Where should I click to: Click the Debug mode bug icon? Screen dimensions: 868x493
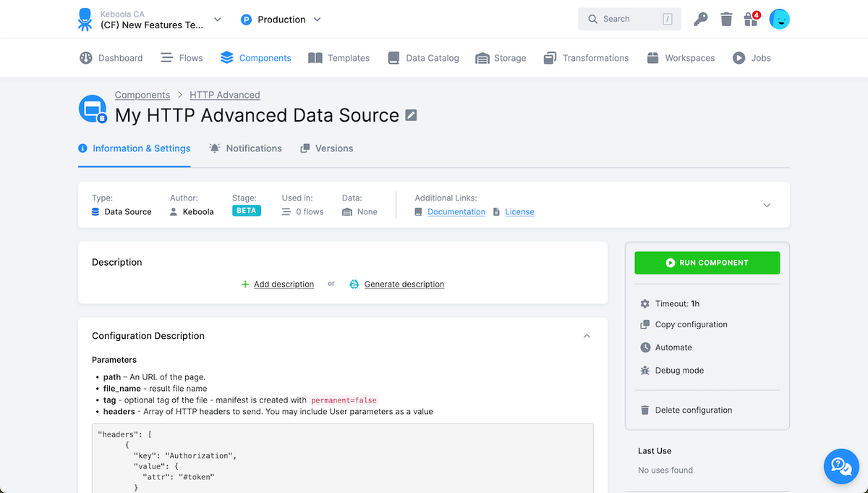click(x=645, y=371)
